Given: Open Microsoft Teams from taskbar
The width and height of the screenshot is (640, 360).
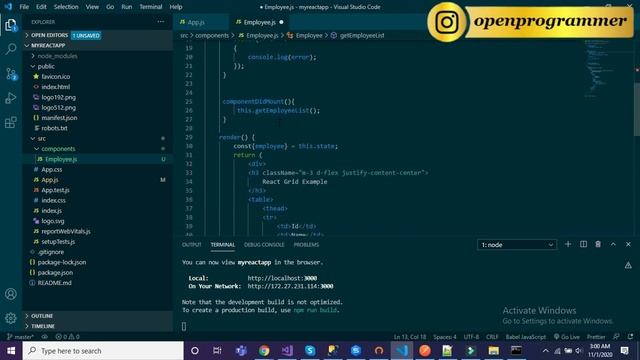Looking at the screenshot, I should tap(241, 351).
